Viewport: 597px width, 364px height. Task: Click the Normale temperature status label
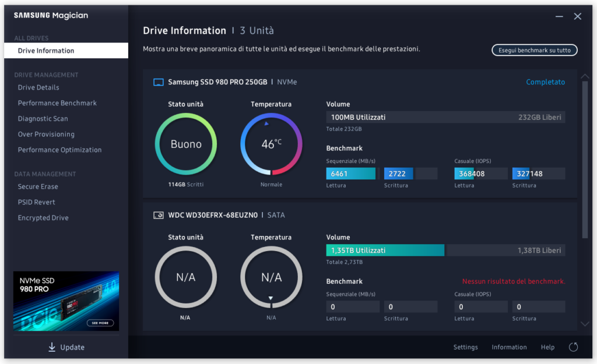click(271, 185)
